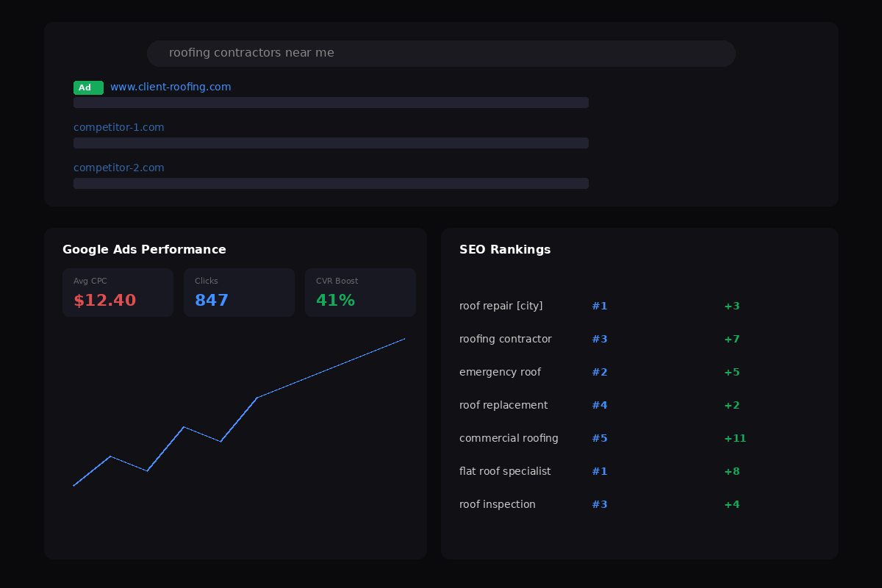This screenshot has width=882, height=588.
Task: Click the green Ad badge
Action: [88, 87]
